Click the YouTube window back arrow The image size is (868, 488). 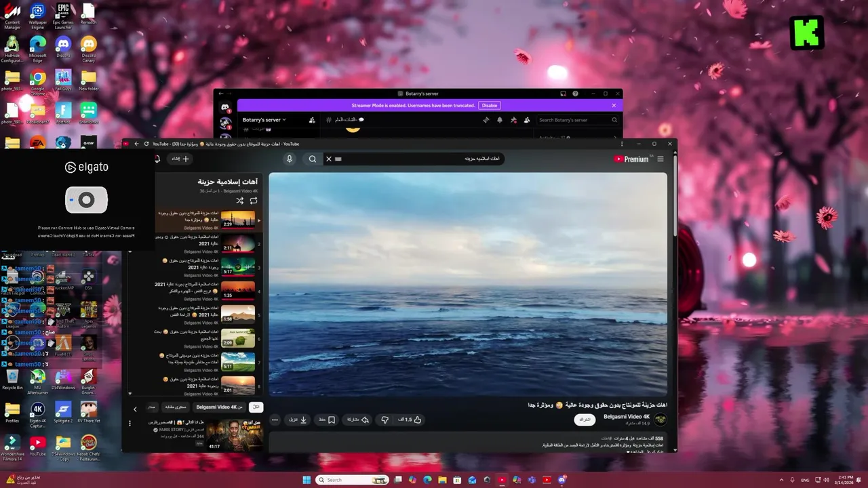click(136, 144)
